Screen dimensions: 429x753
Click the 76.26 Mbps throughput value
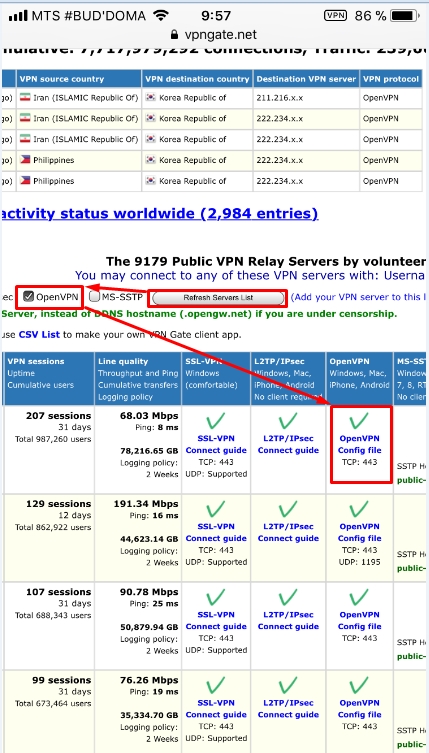(x=149, y=680)
